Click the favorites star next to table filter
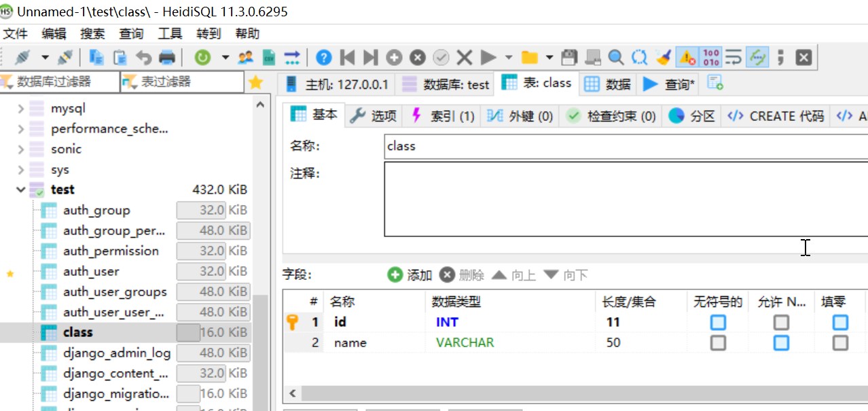 (x=255, y=82)
